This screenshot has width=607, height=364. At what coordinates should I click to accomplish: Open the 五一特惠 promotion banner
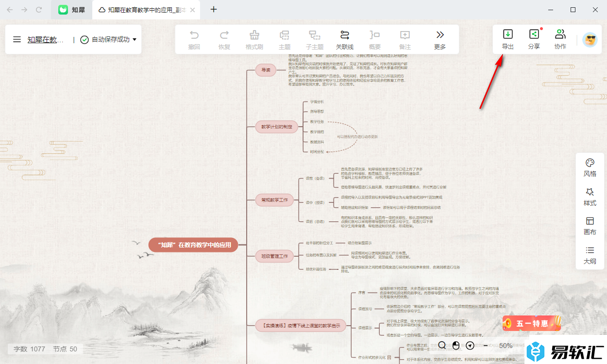tap(532, 323)
